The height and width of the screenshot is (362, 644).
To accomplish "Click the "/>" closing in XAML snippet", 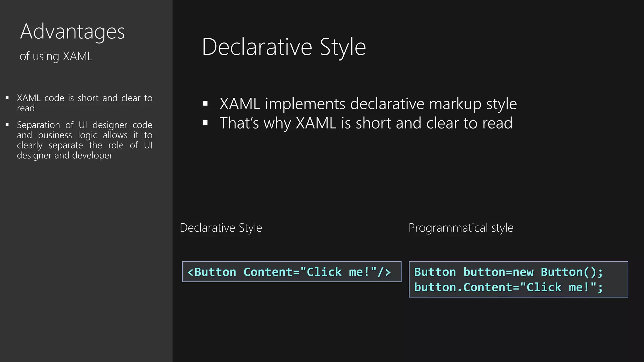I will tap(384, 272).
